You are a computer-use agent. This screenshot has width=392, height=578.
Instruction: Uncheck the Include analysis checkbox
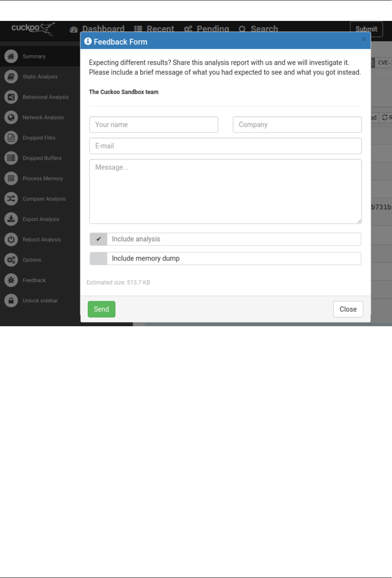click(99, 239)
